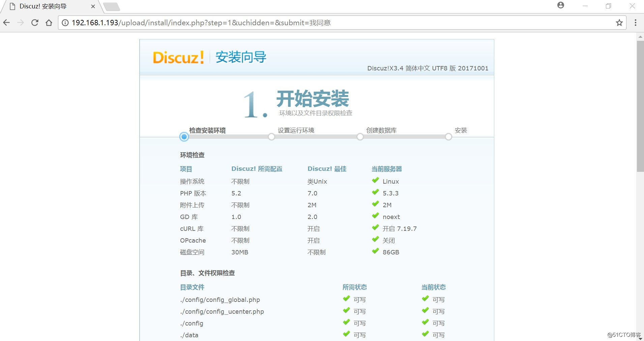Click the 当前状态 column header

(434, 287)
